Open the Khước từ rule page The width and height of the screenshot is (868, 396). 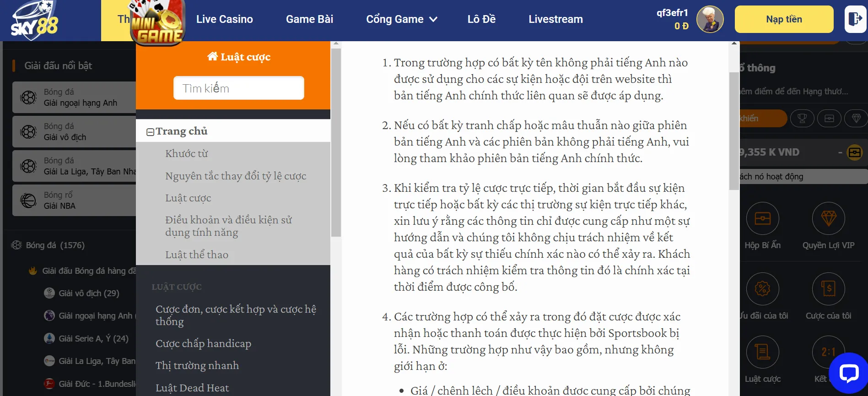point(186,153)
